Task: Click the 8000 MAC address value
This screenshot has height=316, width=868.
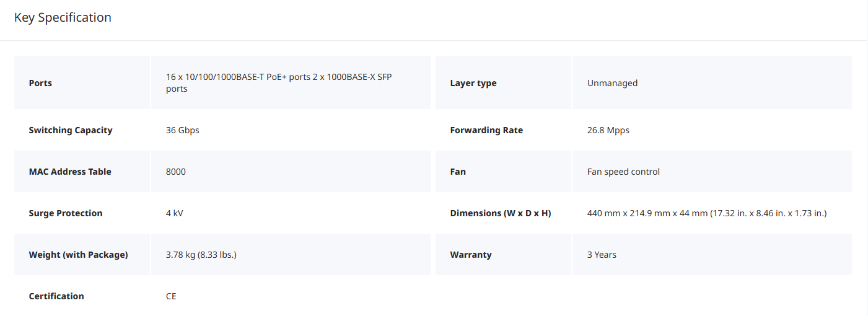Action: click(x=176, y=172)
